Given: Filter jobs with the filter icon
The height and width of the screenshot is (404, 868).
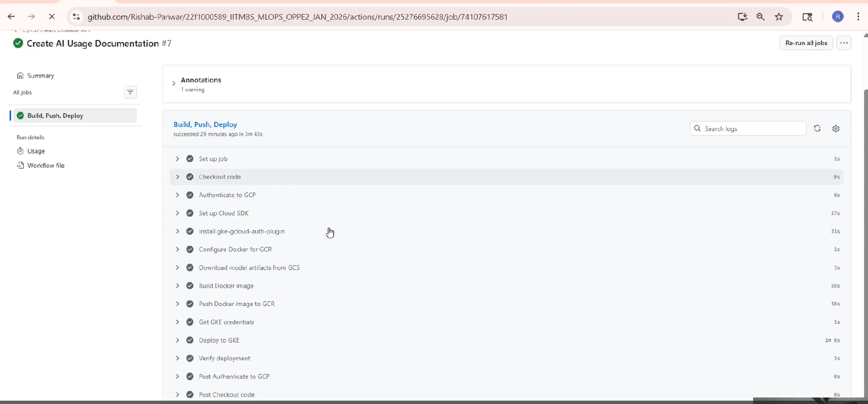Looking at the screenshot, I should click(x=130, y=92).
